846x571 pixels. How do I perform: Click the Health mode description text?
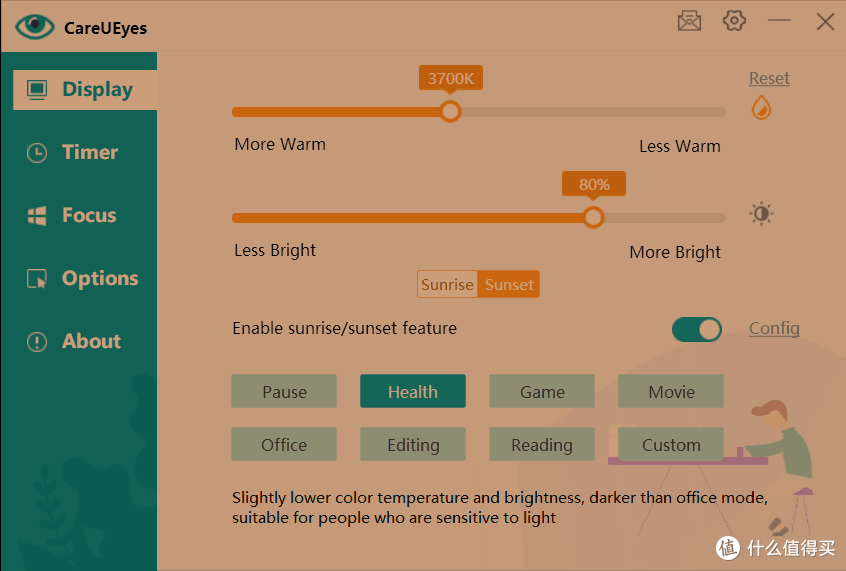click(x=500, y=507)
